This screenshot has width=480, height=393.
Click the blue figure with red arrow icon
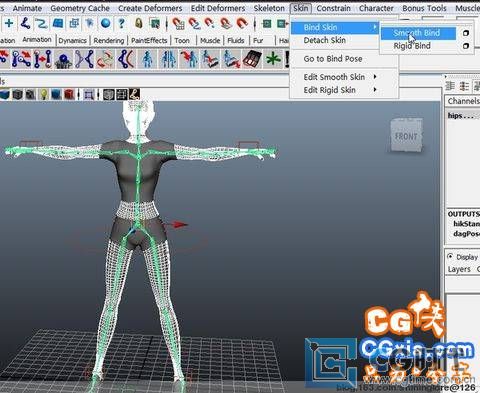189,59
